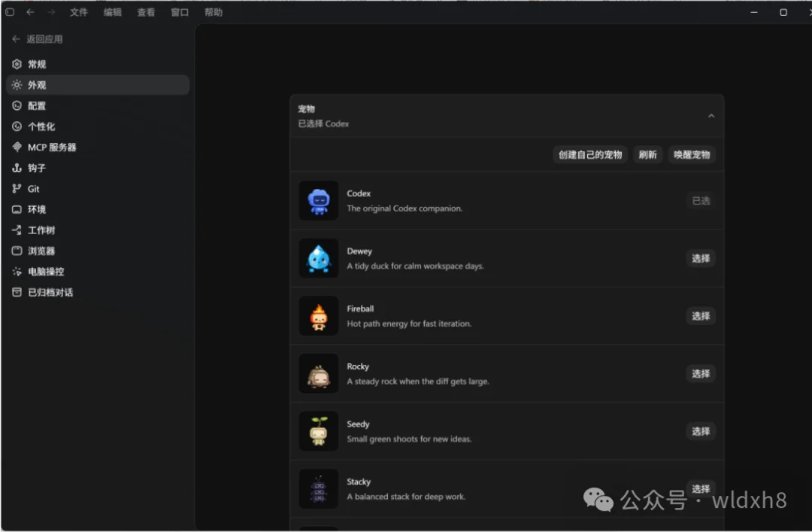Open the 帮助 menu
This screenshot has width=812, height=532.
(214, 12)
